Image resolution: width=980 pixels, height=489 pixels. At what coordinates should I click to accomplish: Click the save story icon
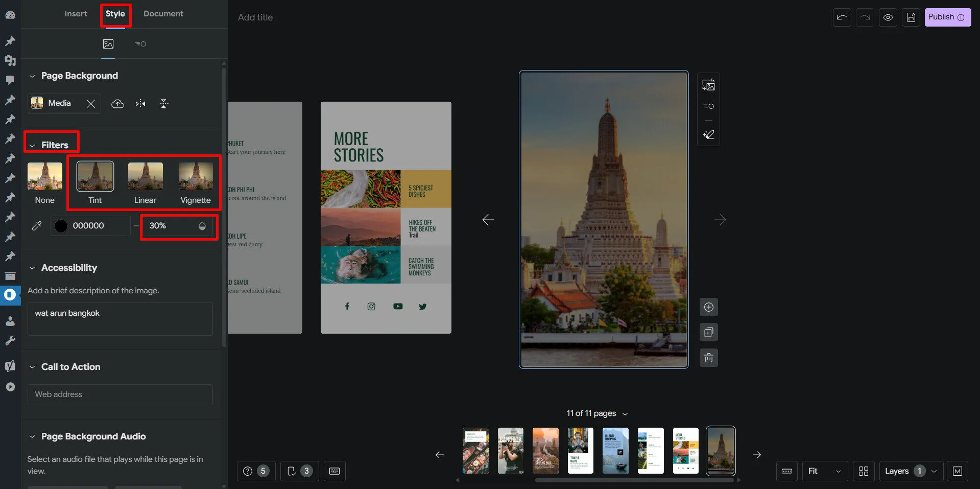coord(911,17)
